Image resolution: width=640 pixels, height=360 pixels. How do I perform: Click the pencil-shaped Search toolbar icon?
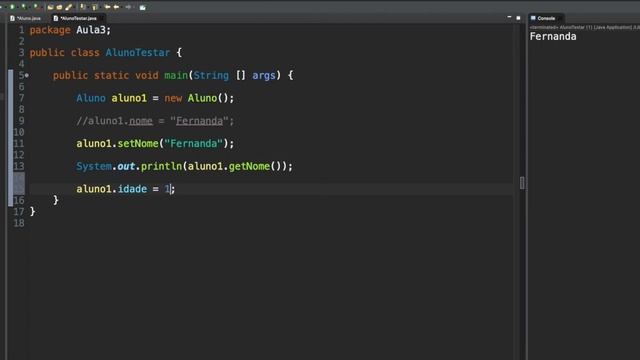[x=69, y=7]
